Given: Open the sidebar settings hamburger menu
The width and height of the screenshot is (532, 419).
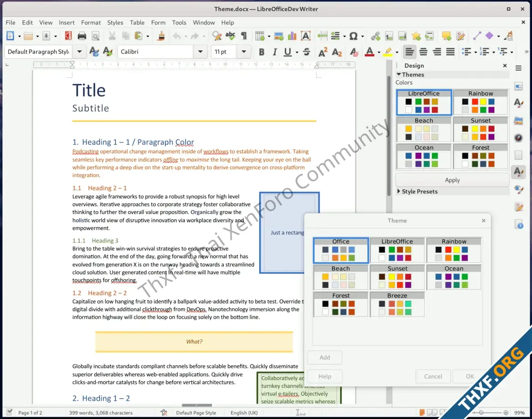Looking at the screenshot, I should point(518,68).
